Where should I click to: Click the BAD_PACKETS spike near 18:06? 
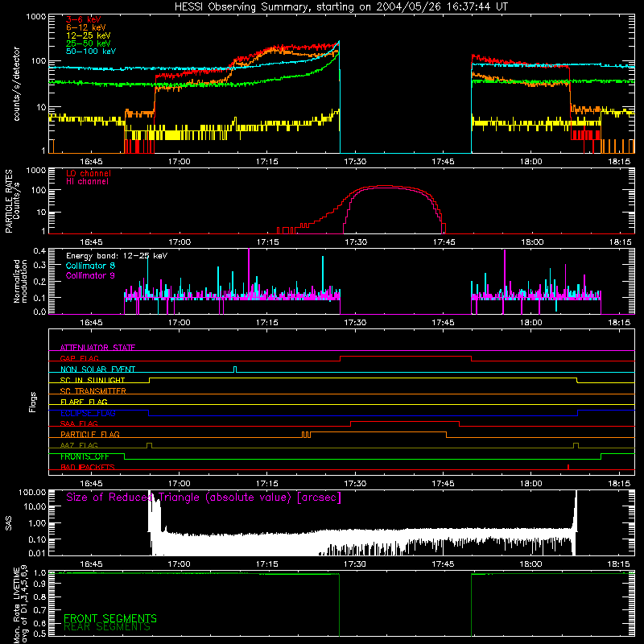(x=568, y=467)
